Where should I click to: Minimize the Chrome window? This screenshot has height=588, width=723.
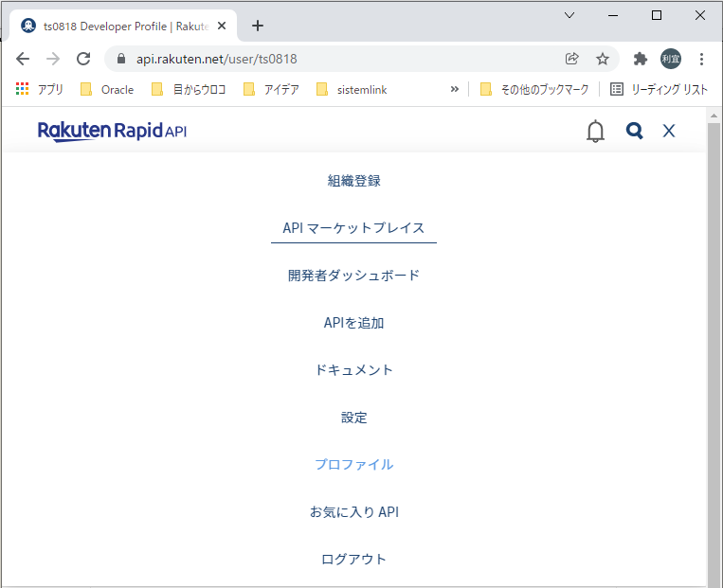click(x=613, y=15)
